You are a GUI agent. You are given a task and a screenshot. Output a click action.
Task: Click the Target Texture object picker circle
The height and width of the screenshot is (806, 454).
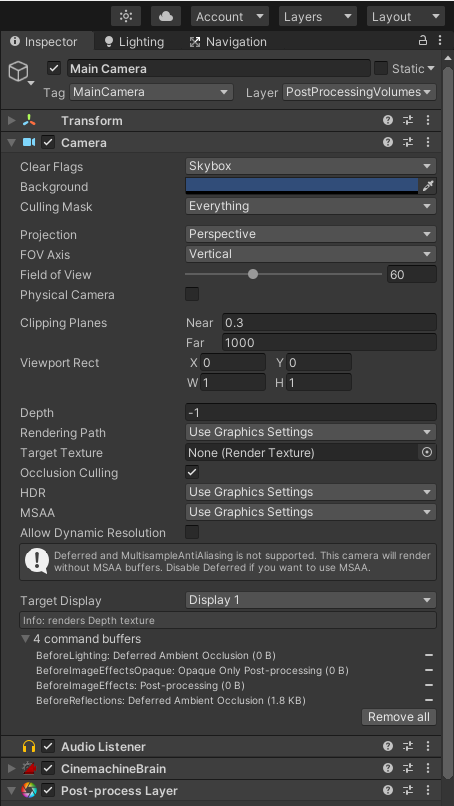click(x=427, y=452)
